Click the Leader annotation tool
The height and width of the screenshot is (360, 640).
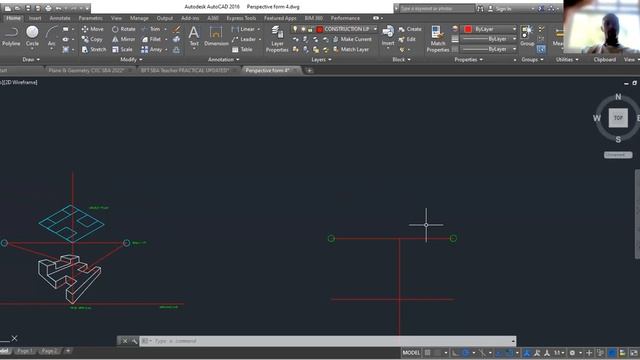click(244, 39)
